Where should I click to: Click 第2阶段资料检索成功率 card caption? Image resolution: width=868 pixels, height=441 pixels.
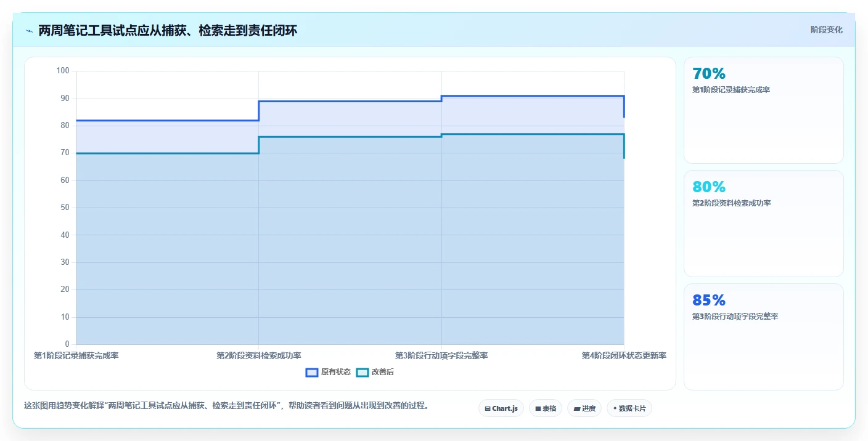[731, 203]
